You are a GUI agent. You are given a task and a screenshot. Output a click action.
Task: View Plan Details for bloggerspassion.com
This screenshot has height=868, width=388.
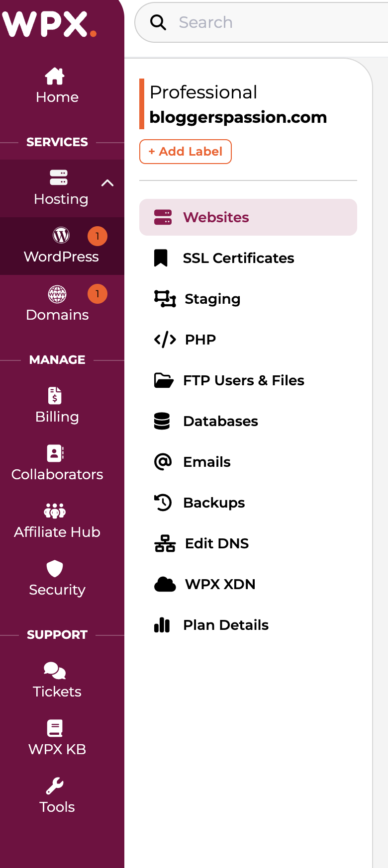tap(225, 625)
